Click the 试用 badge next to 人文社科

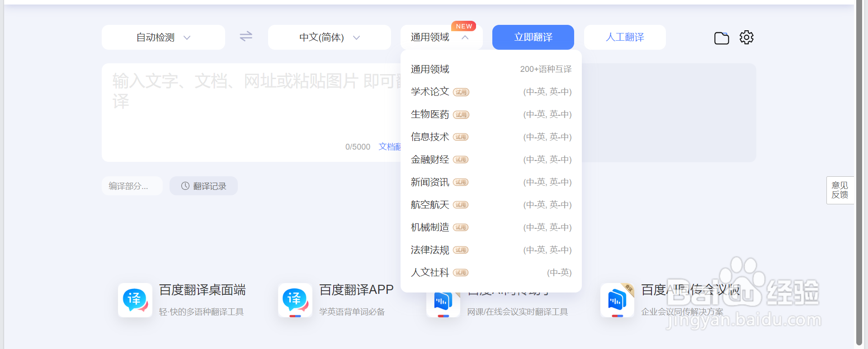click(x=461, y=273)
